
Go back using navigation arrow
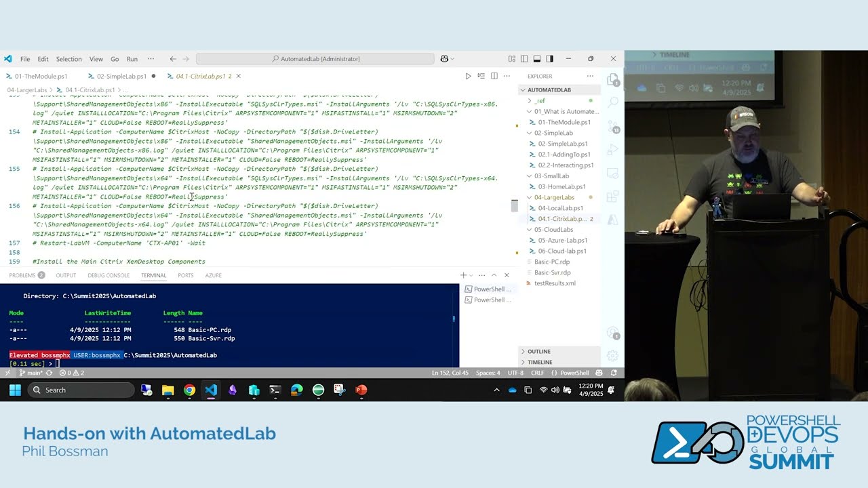click(x=173, y=59)
